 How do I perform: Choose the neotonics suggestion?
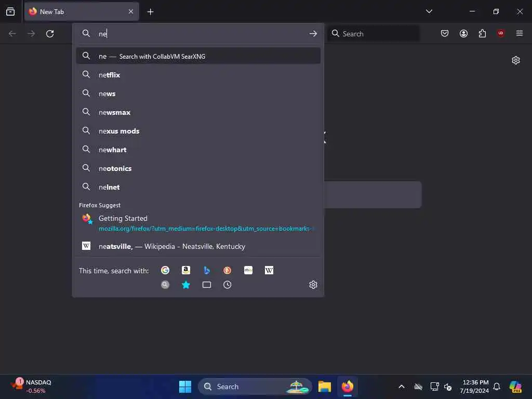coord(198,168)
